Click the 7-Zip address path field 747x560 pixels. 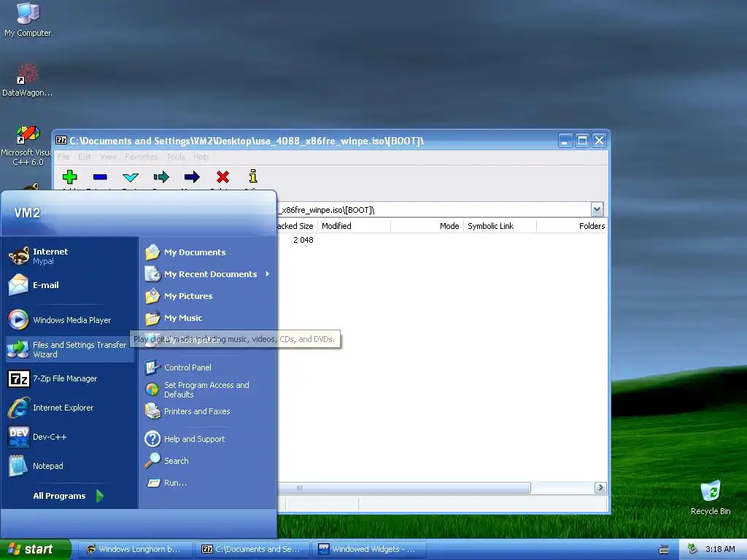point(433,209)
